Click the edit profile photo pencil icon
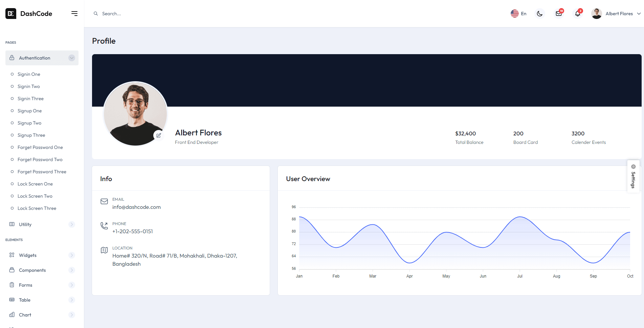Viewport: 644px width, 328px height. [158, 135]
